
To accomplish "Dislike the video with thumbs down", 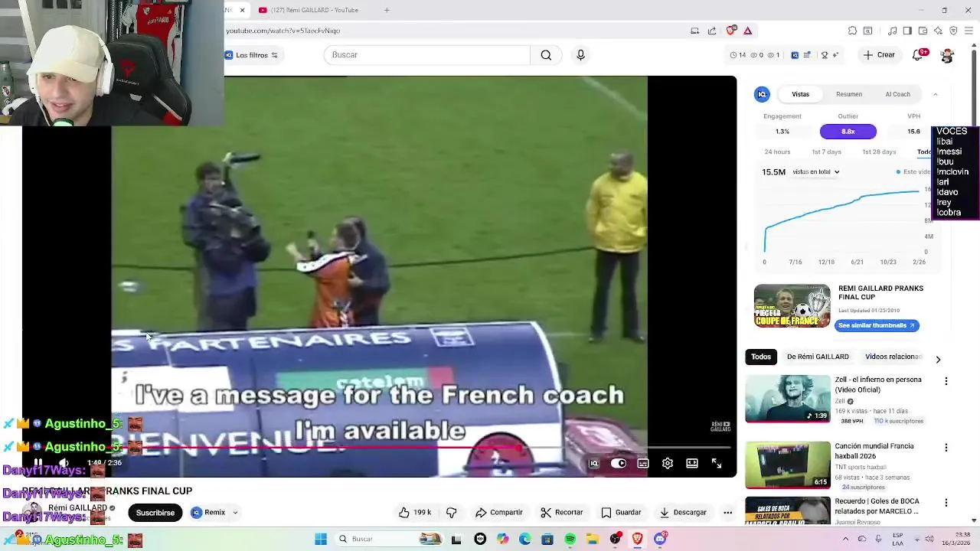I will [451, 513].
